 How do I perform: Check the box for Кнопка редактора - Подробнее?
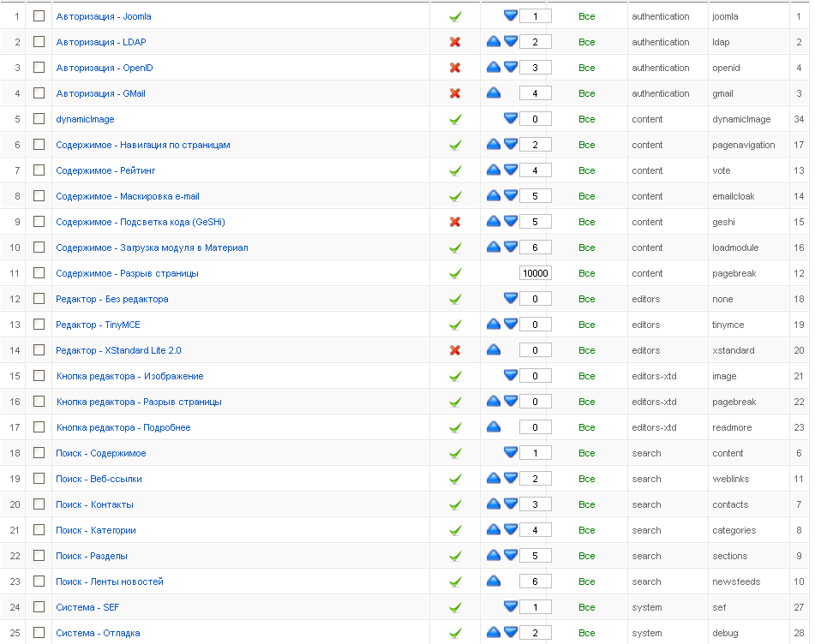point(39,427)
